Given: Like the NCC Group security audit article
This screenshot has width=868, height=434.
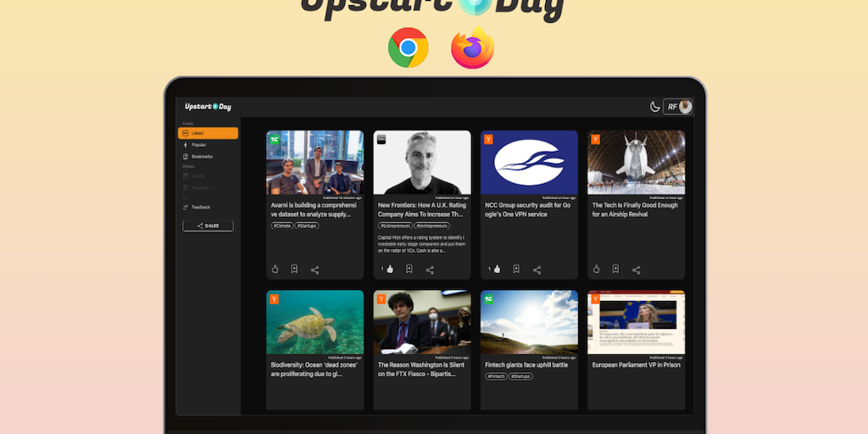Looking at the screenshot, I should (497, 269).
